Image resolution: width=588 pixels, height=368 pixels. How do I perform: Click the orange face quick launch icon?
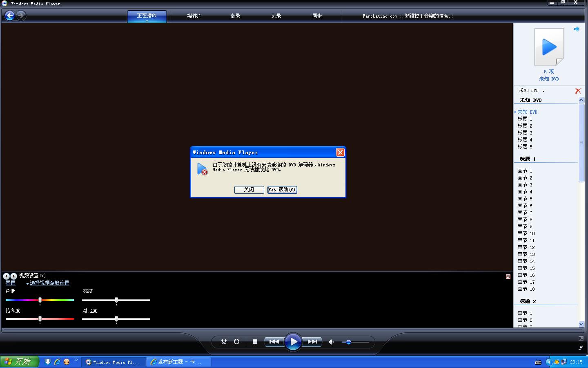tap(67, 362)
